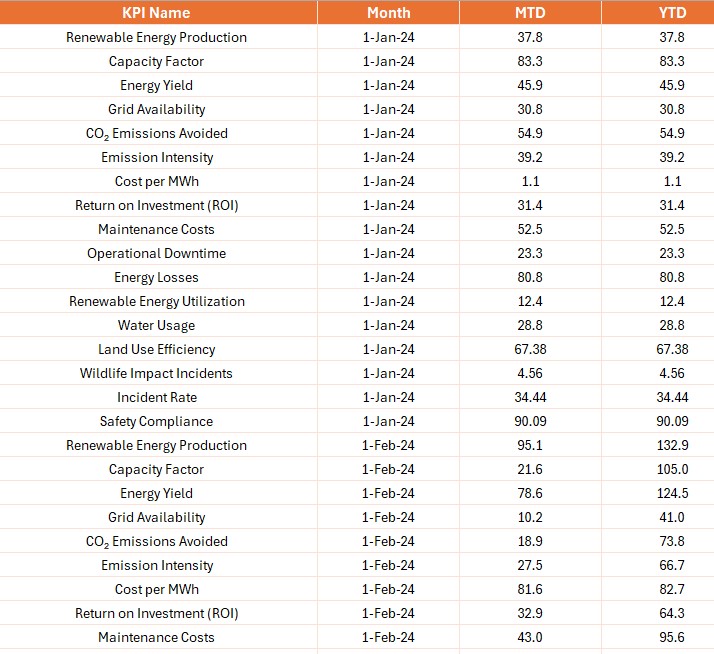The image size is (714, 654).
Task: Select the MTD column header
Action: pos(530,12)
